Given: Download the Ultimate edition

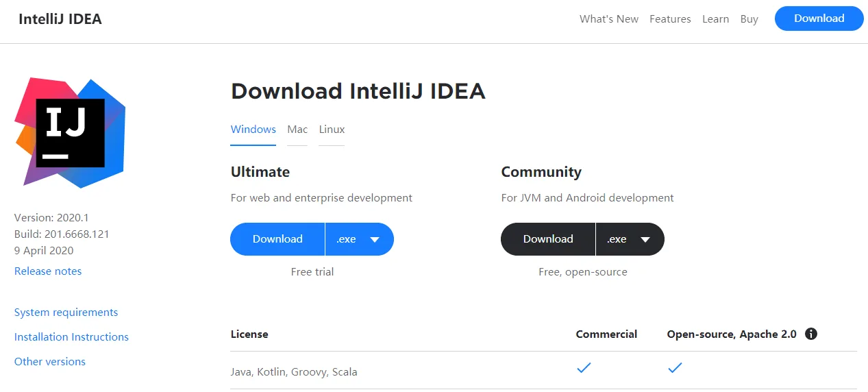Looking at the screenshot, I should (x=277, y=239).
